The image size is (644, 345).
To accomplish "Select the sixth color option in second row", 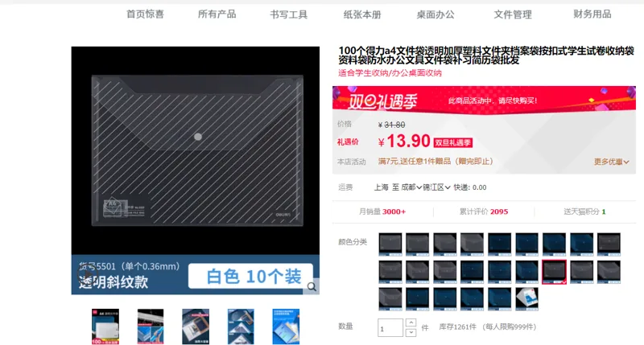I will (527, 272).
